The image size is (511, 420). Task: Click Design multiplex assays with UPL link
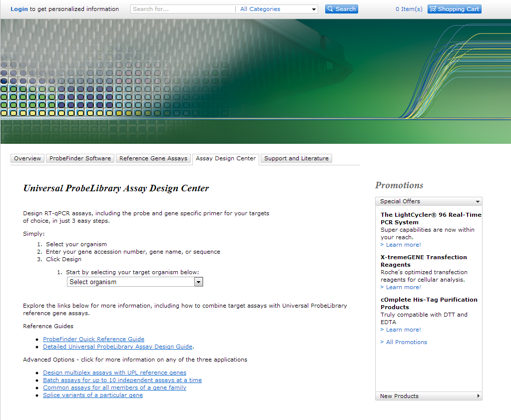tap(114, 373)
